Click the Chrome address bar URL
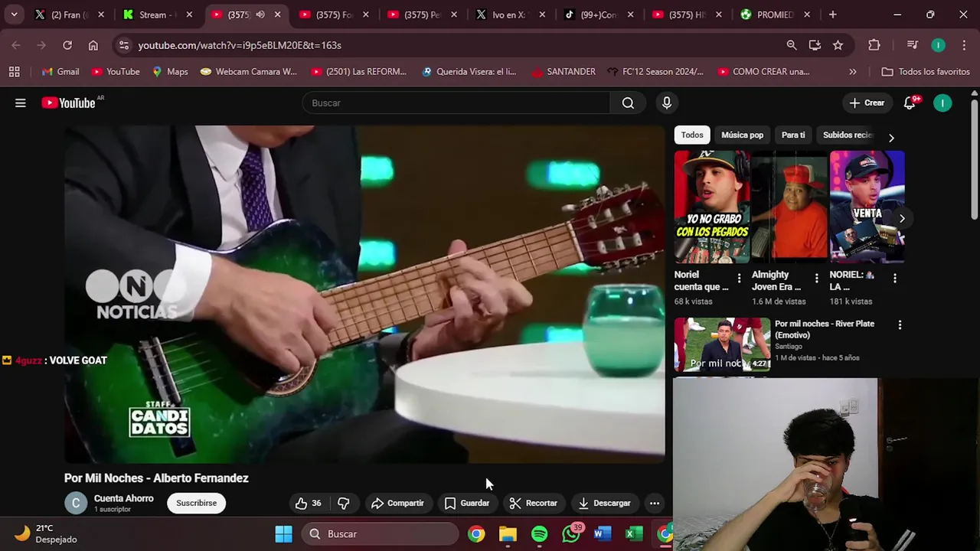The width and height of the screenshot is (980, 551). coord(240,45)
